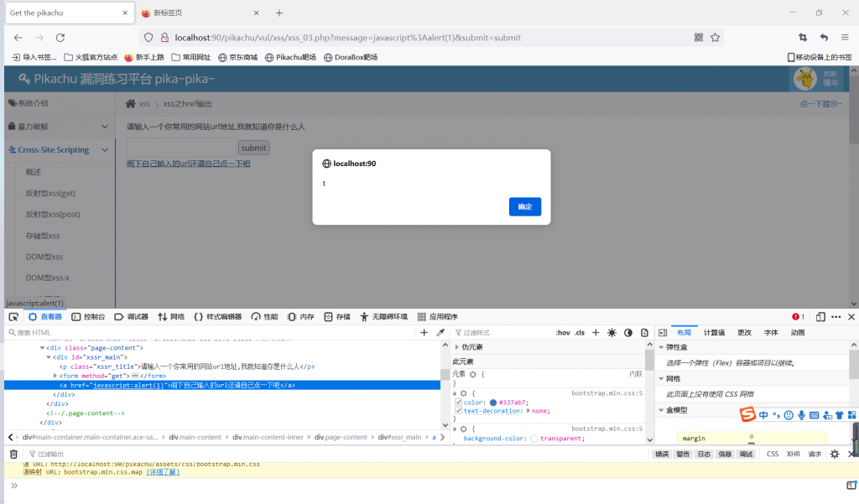The image size is (859, 504).
Task: Expand the form method="get" node
Action: click(x=55, y=376)
